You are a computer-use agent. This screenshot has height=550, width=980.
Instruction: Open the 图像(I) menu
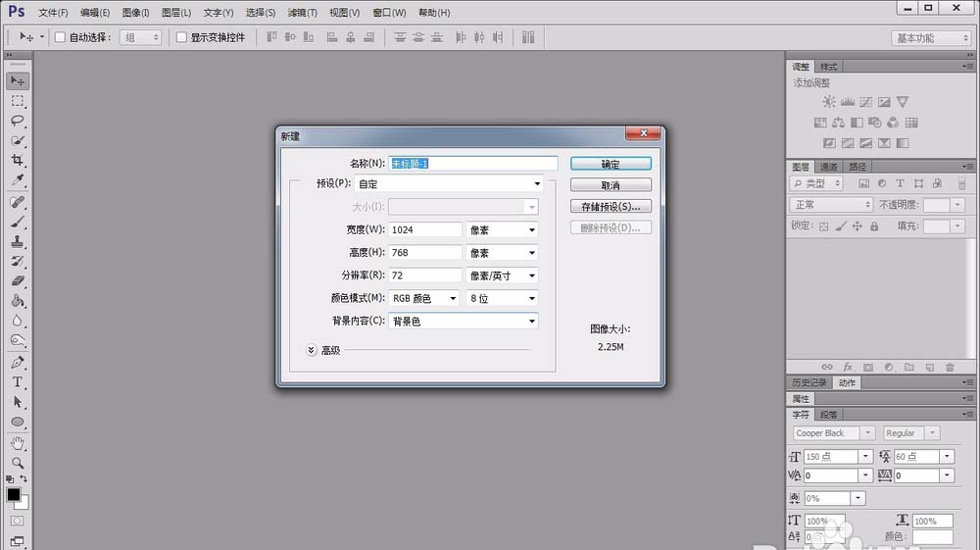(x=135, y=13)
